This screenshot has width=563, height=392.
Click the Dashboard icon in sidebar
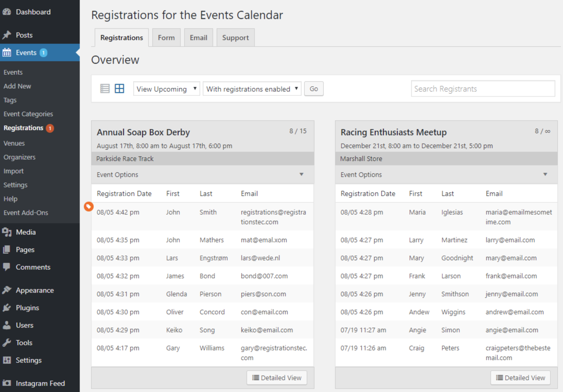coord(8,12)
